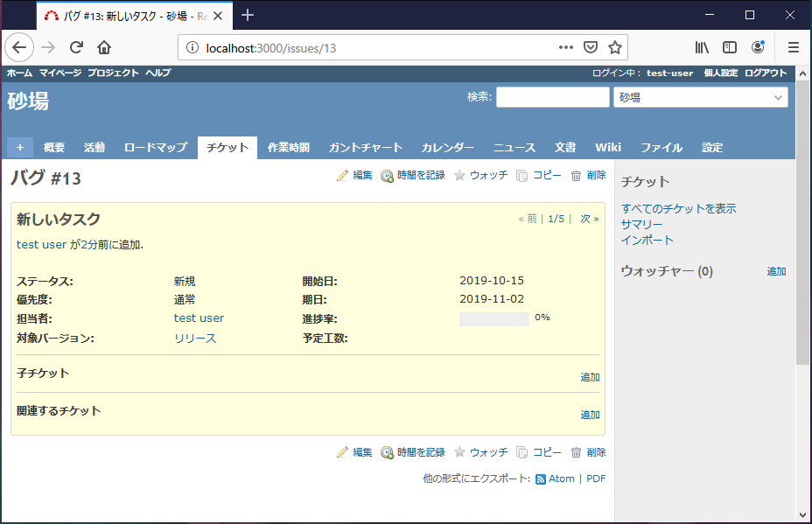Click top コピー link
This screenshot has height=524, width=812.
point(539,176)
